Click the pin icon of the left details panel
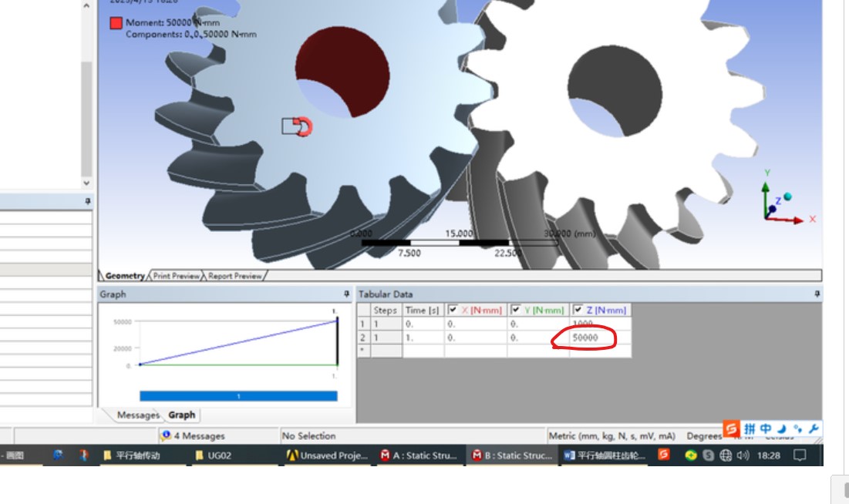Screen dimensions: 849x504 87,201
